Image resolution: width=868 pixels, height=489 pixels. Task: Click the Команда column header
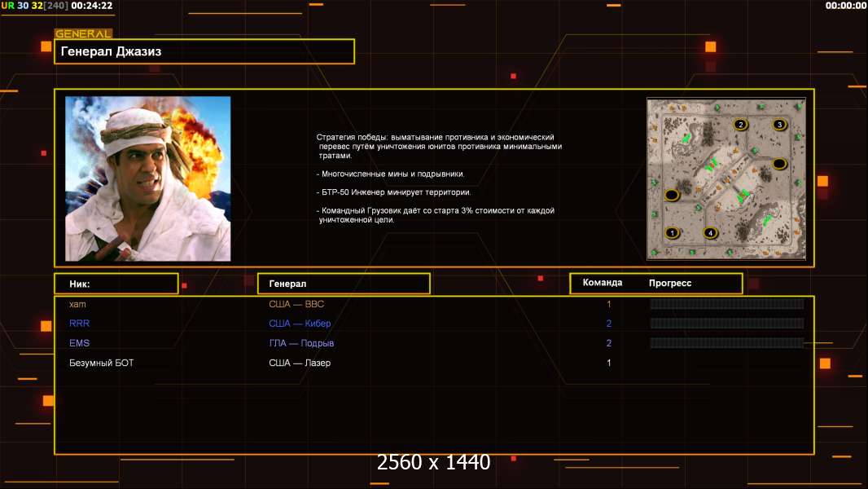tap(603, 283)
